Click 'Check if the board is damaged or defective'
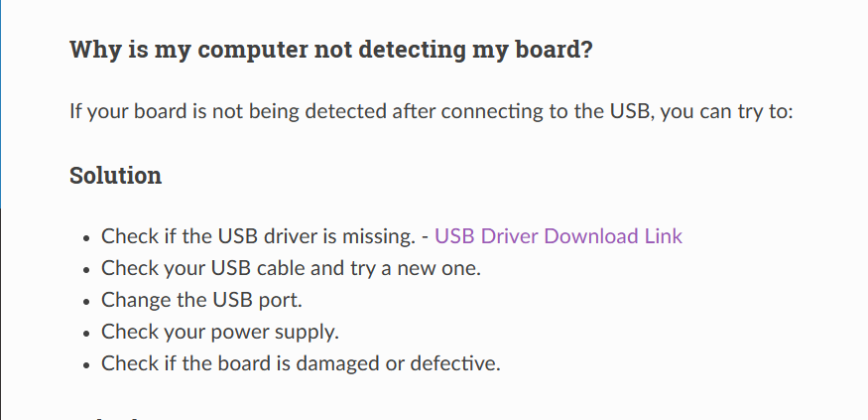 coord(301,363)
